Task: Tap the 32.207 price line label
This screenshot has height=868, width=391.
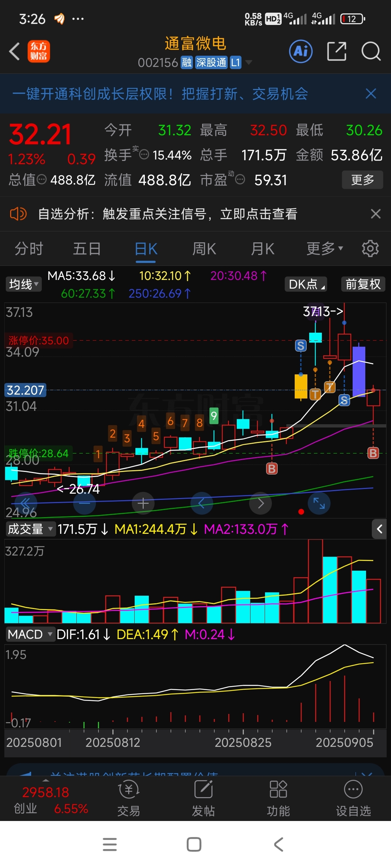Action: [25, 390]
